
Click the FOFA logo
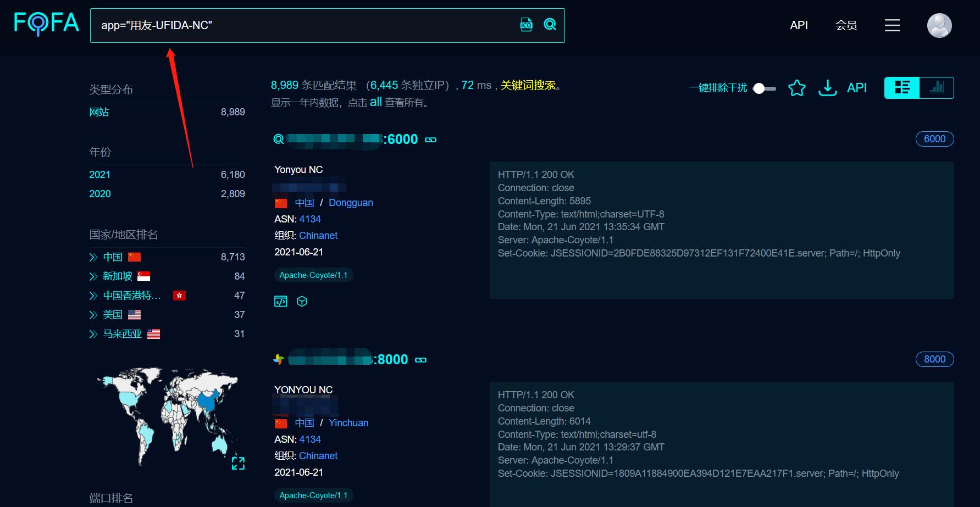(x=47, y=24)
